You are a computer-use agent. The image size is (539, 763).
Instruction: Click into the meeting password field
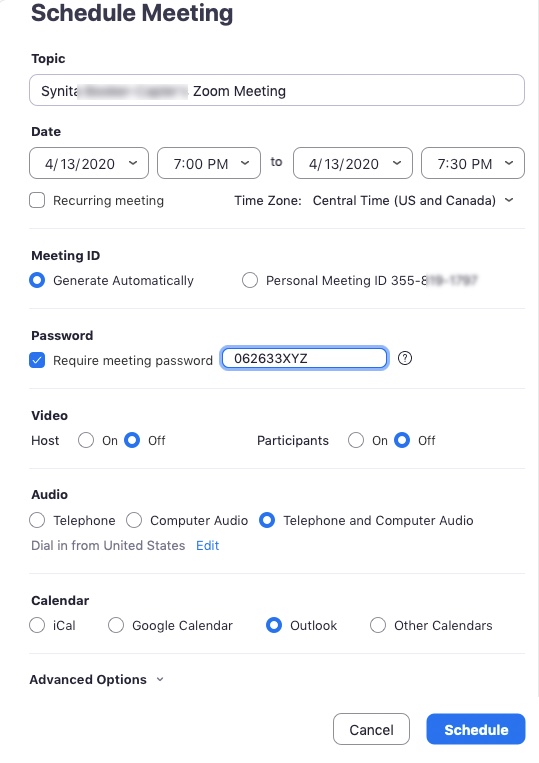(x=305, y=359)
